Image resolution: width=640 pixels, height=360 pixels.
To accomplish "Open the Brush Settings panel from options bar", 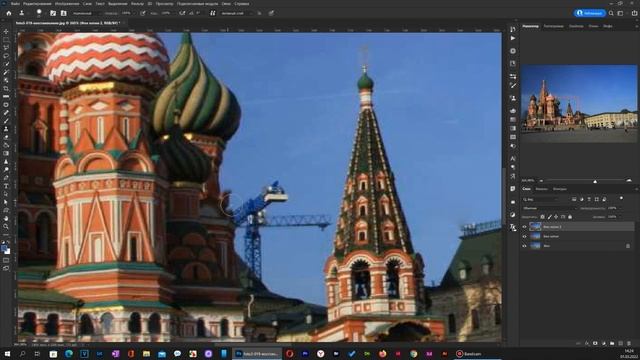I will 53,13.
